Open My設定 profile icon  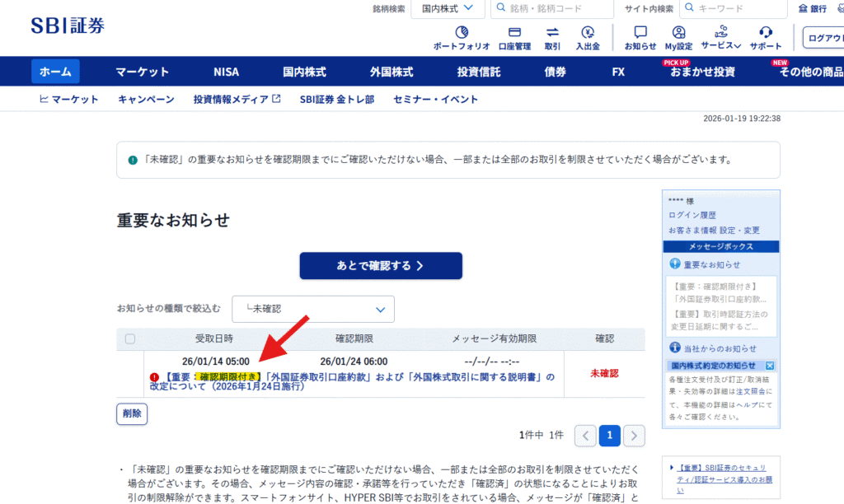click(x=678, y=33)
